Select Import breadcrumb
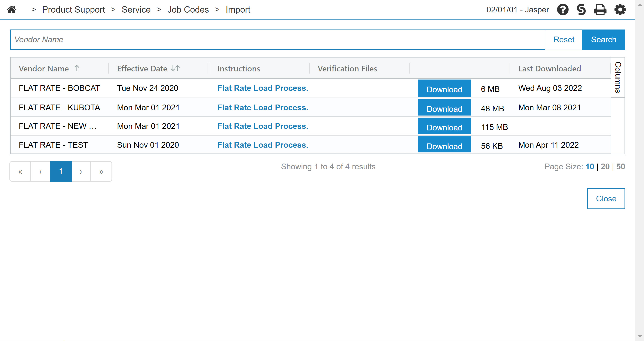The height and width of the screenshot is (341, 644). click(x=238, y=9)
